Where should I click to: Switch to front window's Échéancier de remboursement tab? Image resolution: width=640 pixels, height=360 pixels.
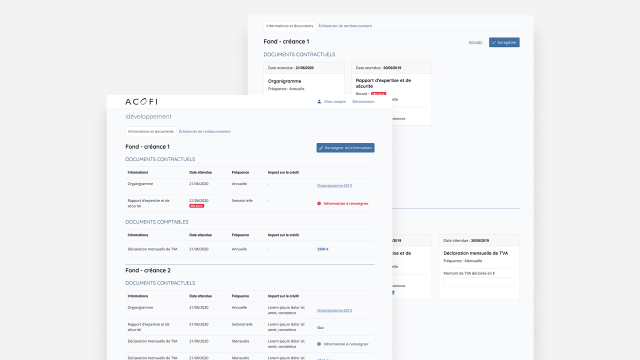pos(205,131)
